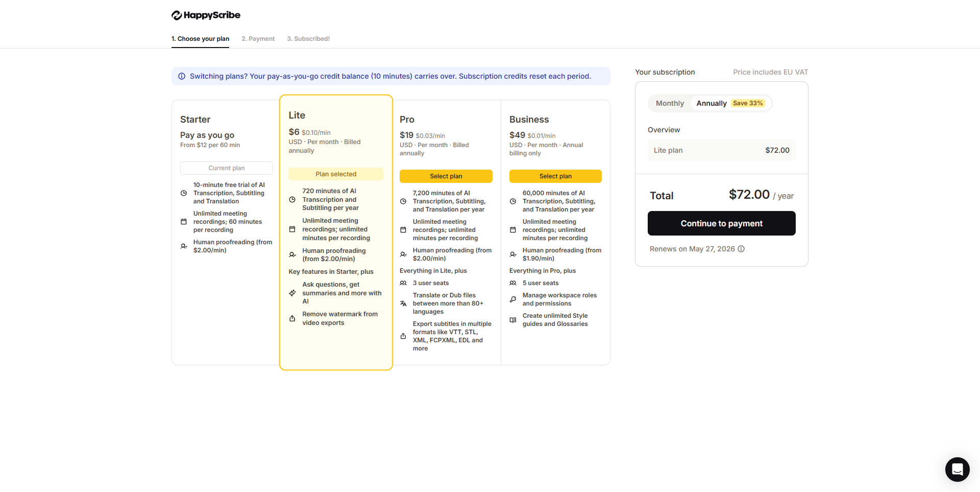Click the $19 Pro price
The image size is (980, 492).
(x=406, y=135)
